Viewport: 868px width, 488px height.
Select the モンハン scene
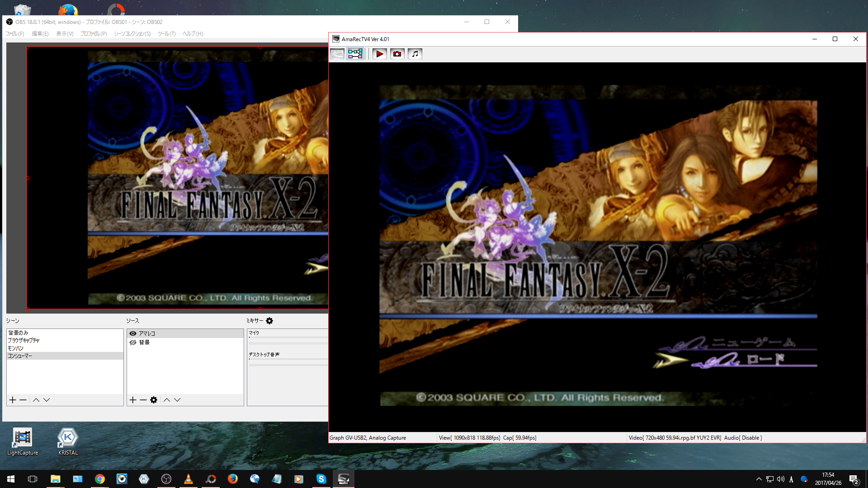pyautogui.click(x=65, y=348)
